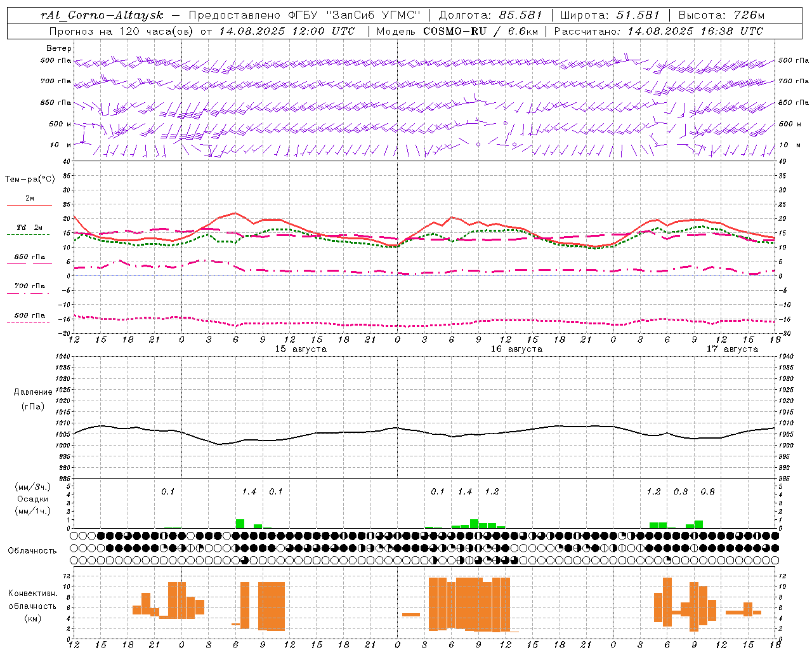Select the Td 2м dew point legend entry
The width and height of the screenshot is (812, 650).
(x=30, y=227)
